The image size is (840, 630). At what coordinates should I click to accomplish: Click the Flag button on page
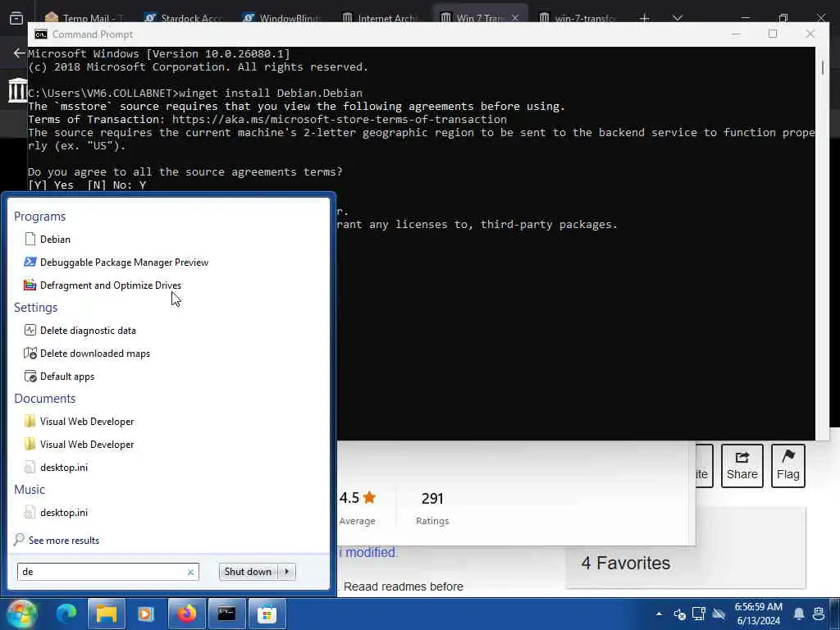tap(788, 466)
